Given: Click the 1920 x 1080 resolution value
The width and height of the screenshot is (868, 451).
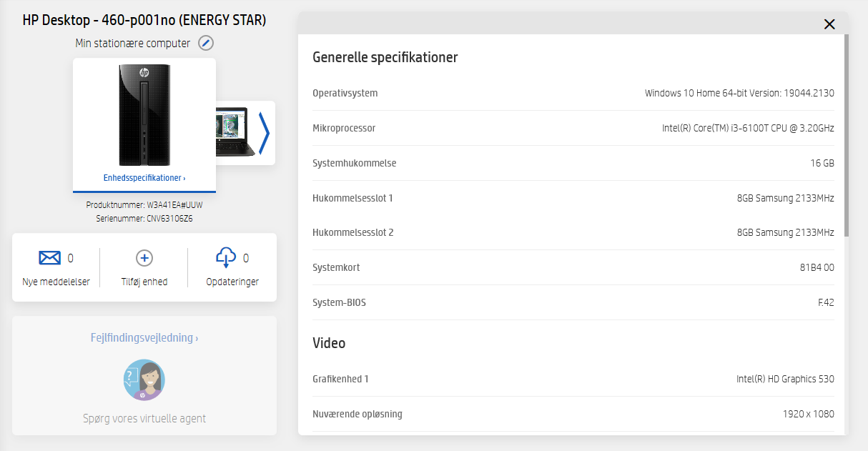Looking at the screenshot, I should [809, 414].
